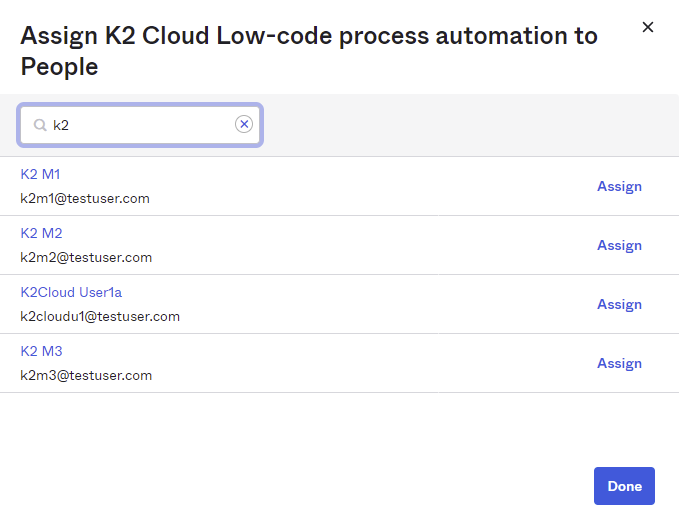
Task: Assign the app to K2 M3
Action: (619, 363)
